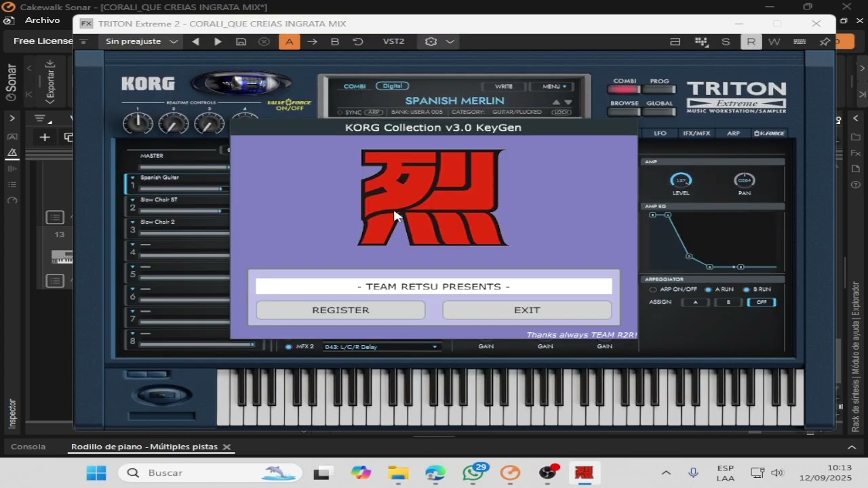Toggle the LOCK button in TRITON display
The image size is (868, 488).
coord(561,113)
